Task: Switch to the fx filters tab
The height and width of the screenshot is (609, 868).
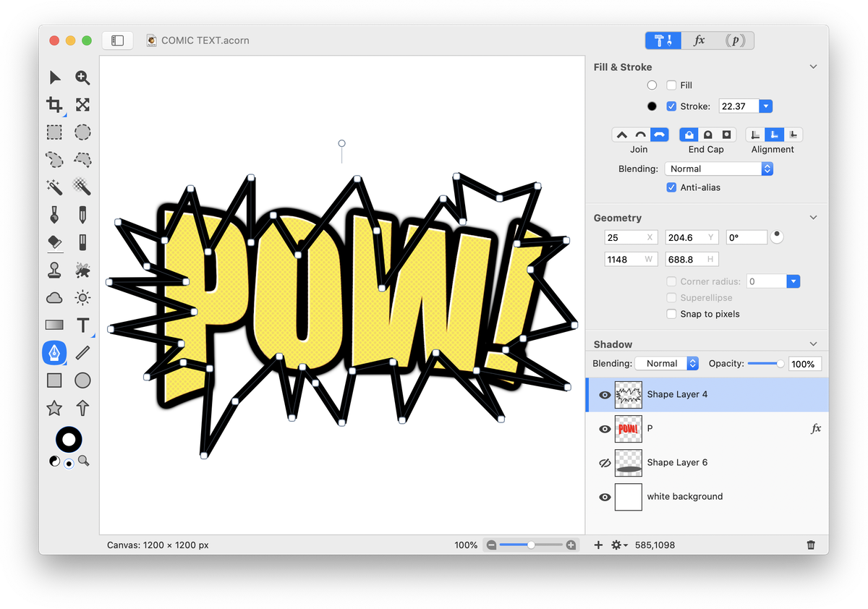Action: click(x=699, y=41)
